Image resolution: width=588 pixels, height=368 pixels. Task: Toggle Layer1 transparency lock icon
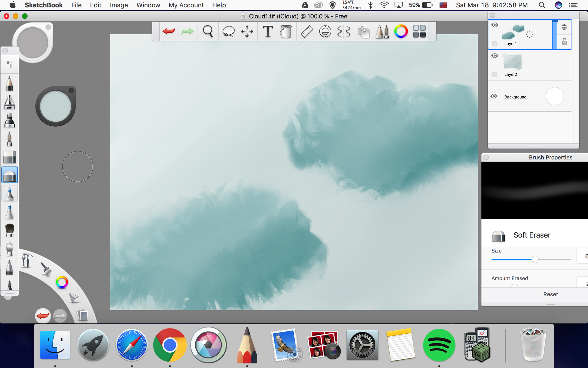point(564,41)
